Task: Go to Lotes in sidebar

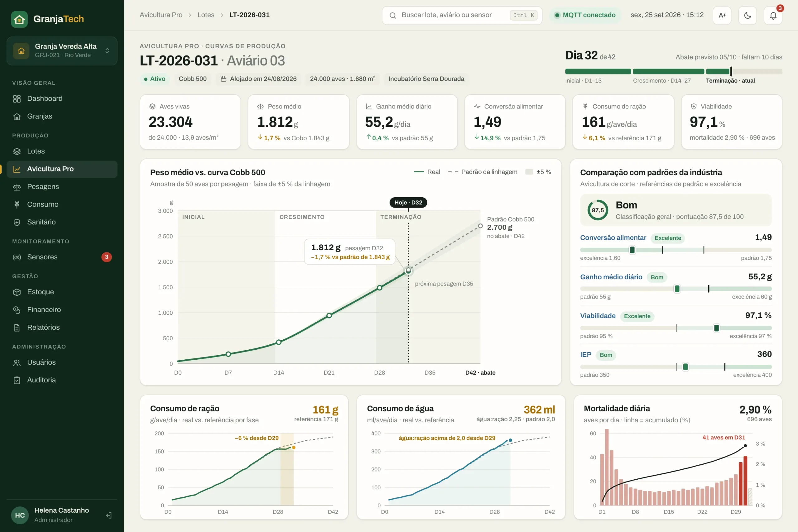Action: 62,151
